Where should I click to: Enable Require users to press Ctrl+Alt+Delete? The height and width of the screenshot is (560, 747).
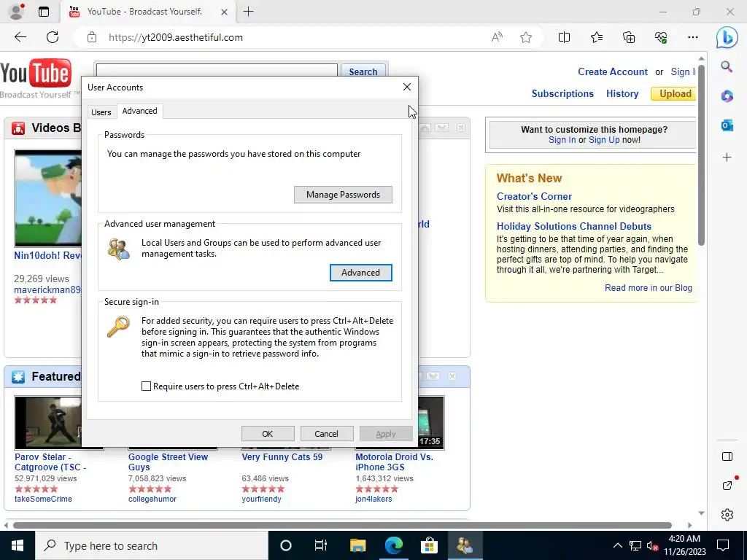(146, 386)
